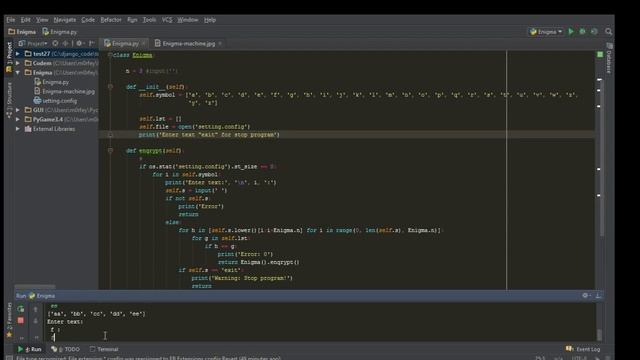Run with coverage icon next to debug
Screen dimensions: 640x360
click(594, 31)
